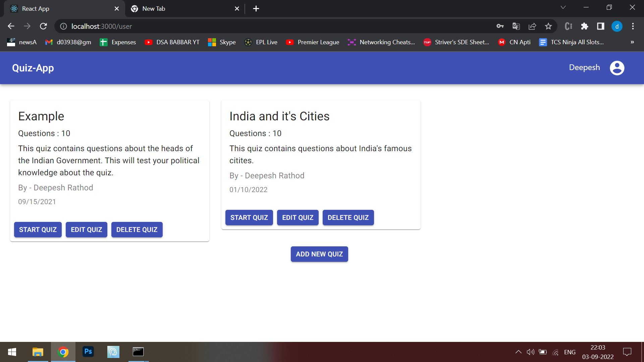Image resolution: width=644 pixels, height=362 pixels.
Task: Close the React App tab
Action: (x=117, y=9)
